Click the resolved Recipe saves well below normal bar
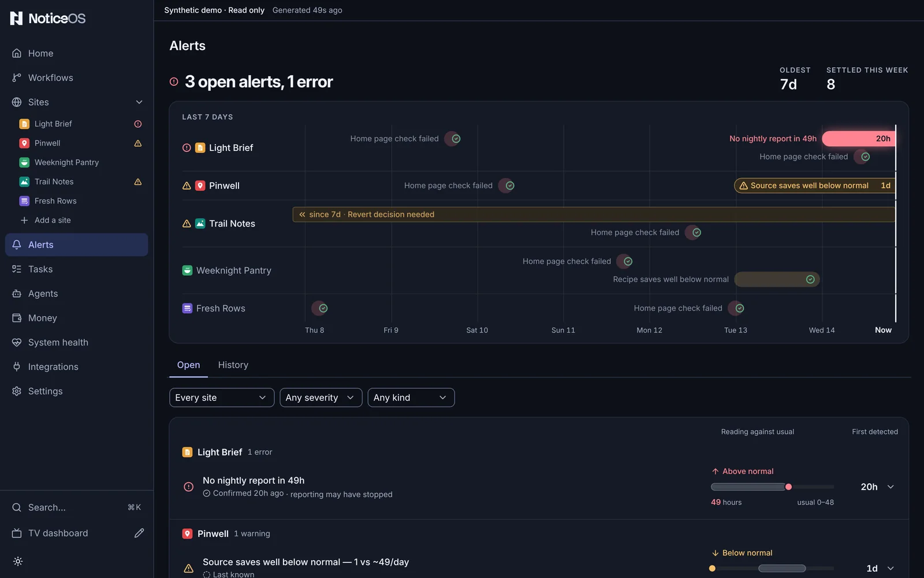 777,279
